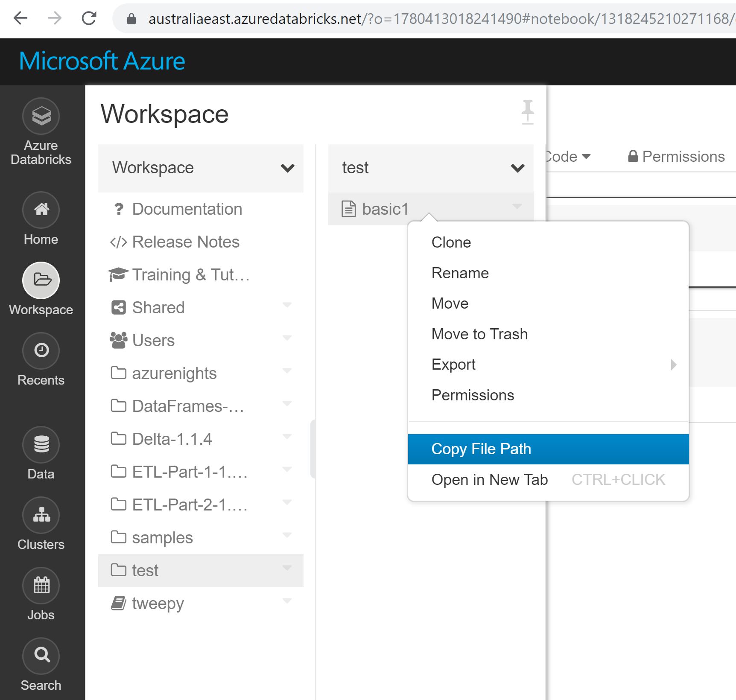Image resolution: width=736 pixels, height=700 pixels.
Task: Click the tweepy library book icon
Action: click(118, 603)
